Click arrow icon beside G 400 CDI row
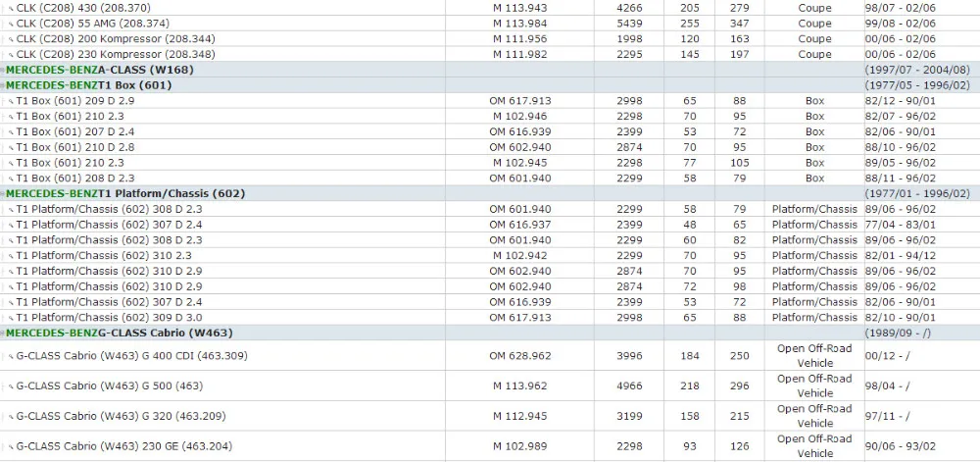980x462 pixels. pyautogui.click(x=11, y=356)
